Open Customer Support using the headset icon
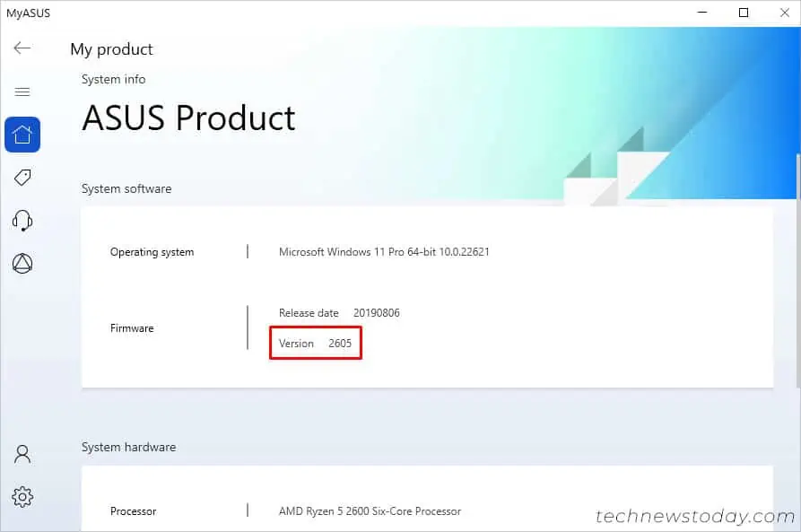 tap(22, 220)
